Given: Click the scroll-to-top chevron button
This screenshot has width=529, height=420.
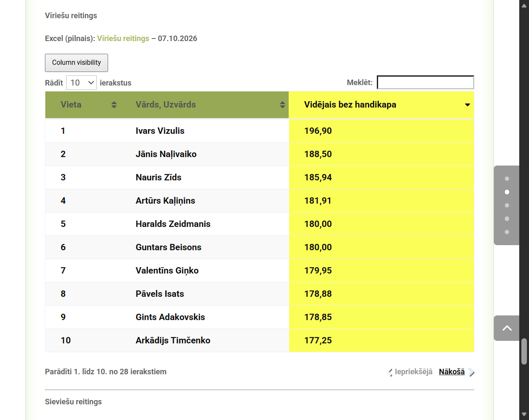Looking at the screenshot, I should click(507, 328).
